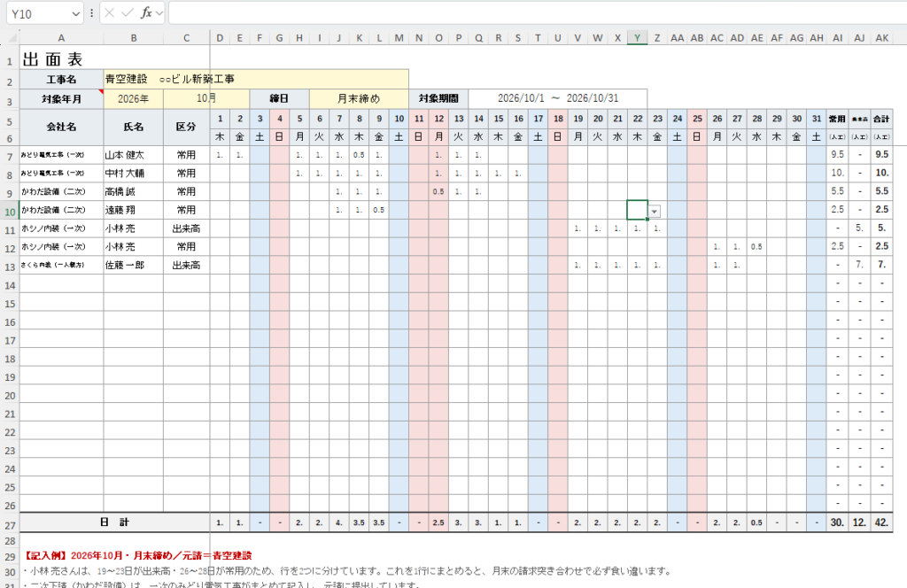This screenshot has width=907, height=588.
Task: Click the three-dot handle beside Name Box
Action: pos(91,12)
